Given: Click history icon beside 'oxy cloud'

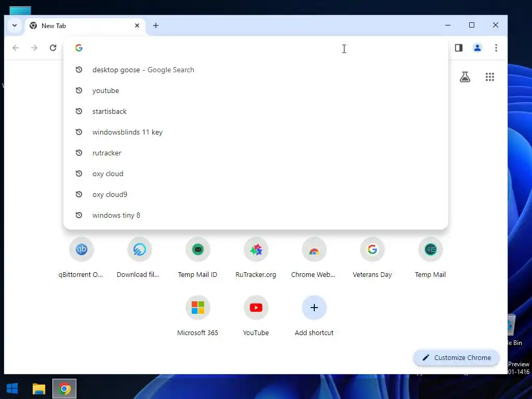Looking at the screenshot, I should 79,174.
